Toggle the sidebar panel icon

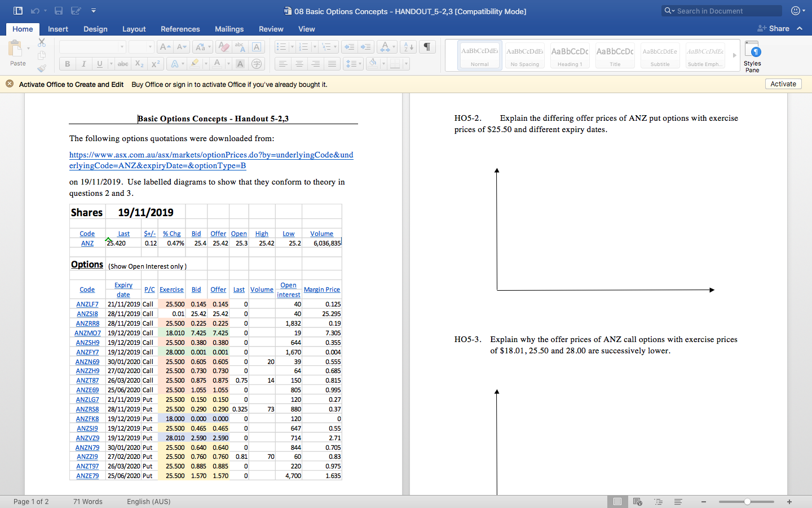pos(17,11)
